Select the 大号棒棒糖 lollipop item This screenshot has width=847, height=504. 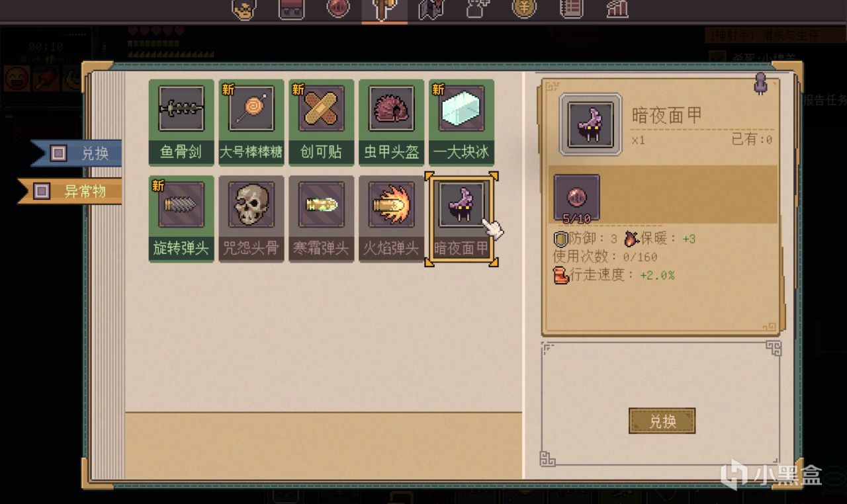[x=251, y=123]
